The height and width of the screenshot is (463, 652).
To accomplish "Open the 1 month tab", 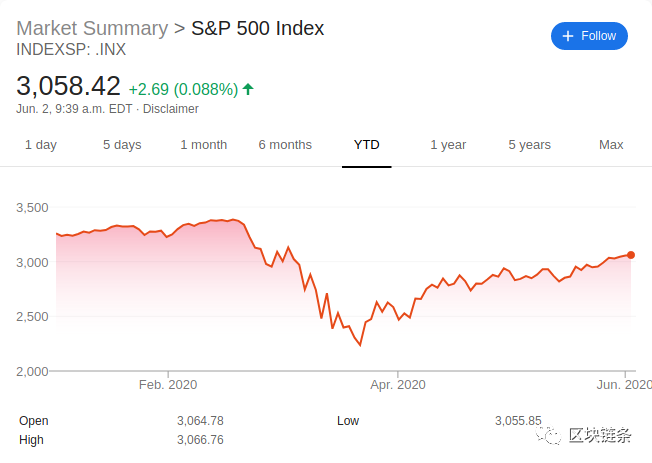I will coord(204,145).
